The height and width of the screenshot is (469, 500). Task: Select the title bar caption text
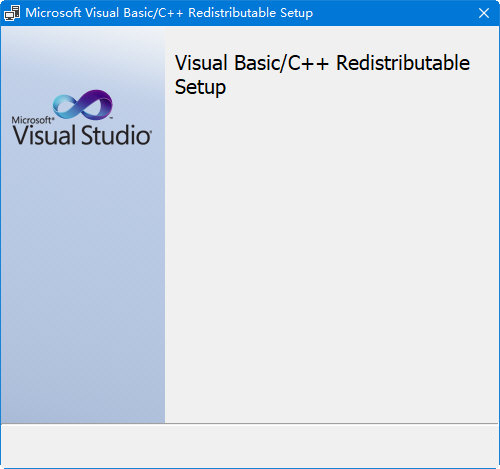coord(169,13)
